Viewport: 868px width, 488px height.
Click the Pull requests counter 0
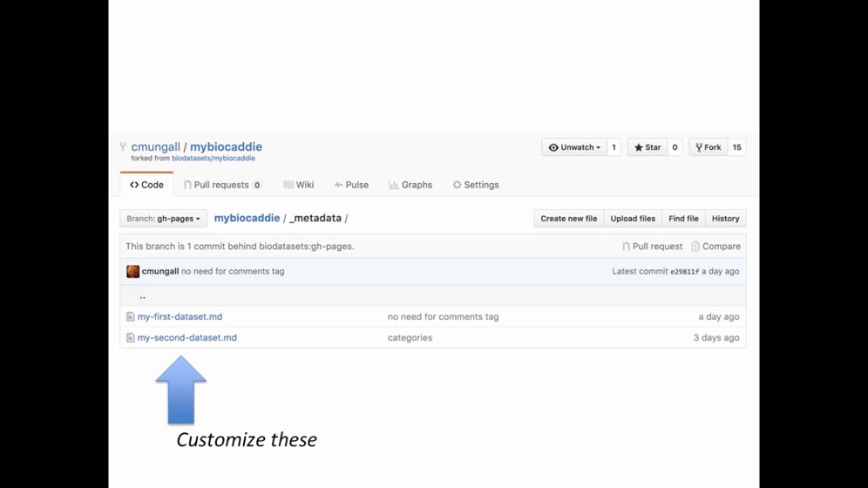point(256,185)
